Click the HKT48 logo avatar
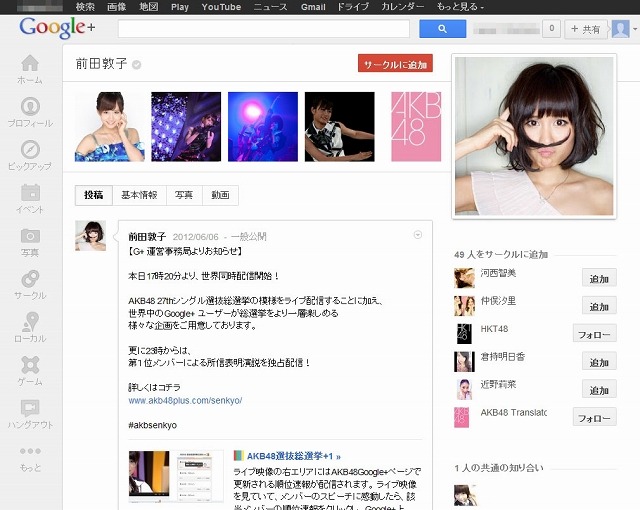This screenshot has height=510, width=640. [x=464, y=334]
